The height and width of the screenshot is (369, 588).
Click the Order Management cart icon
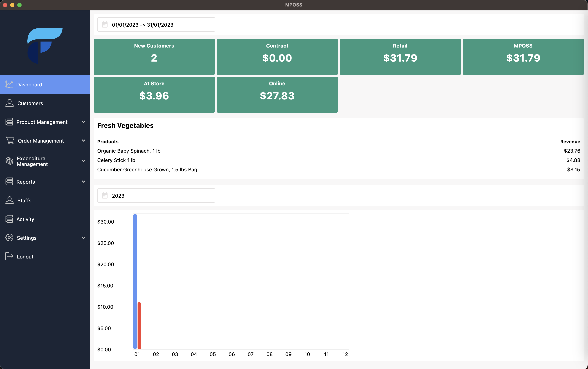[10, 141]
